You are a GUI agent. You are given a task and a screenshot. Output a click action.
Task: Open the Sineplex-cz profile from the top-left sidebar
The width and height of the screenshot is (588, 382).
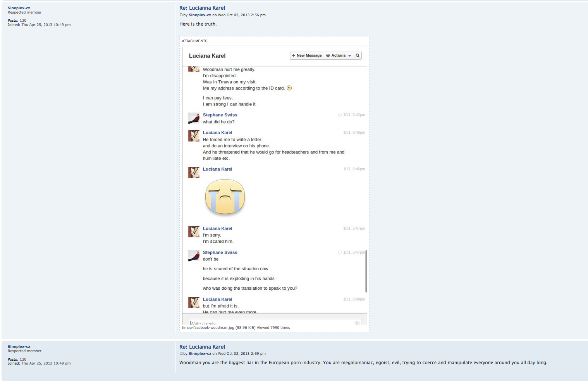pyautogui.click(x=19, y=8)
